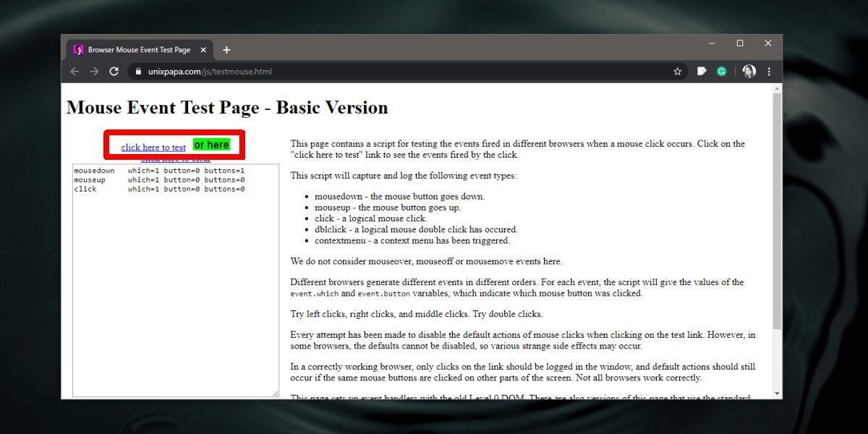Open the Chrome profile avatar
The width and height of the screenshot is (868, 434).
[749, 71]
